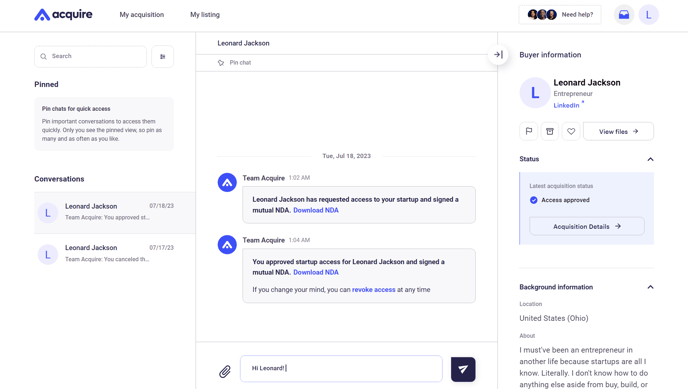Open My acquisition menu

pos(142,14)
